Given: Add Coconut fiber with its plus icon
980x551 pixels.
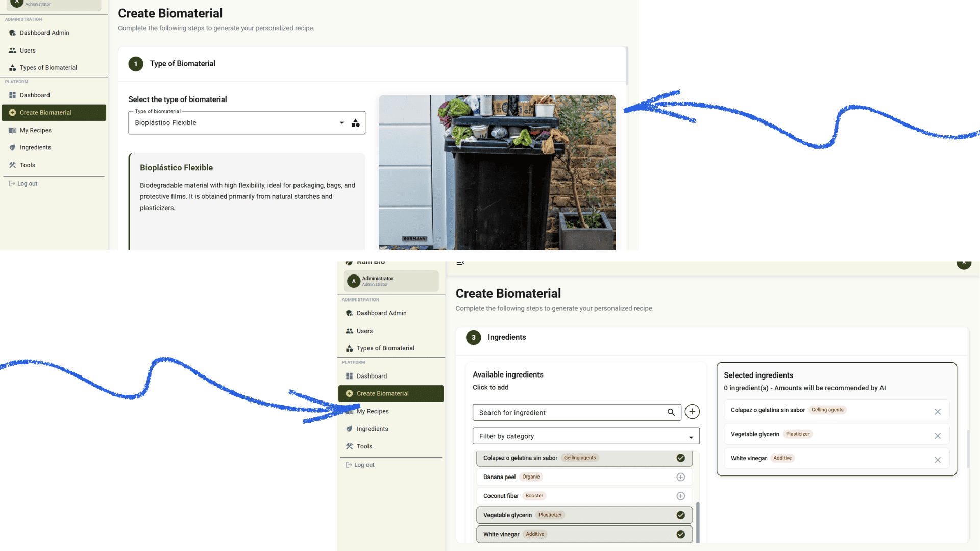Looking at the screenshot, I should (681, 496).
